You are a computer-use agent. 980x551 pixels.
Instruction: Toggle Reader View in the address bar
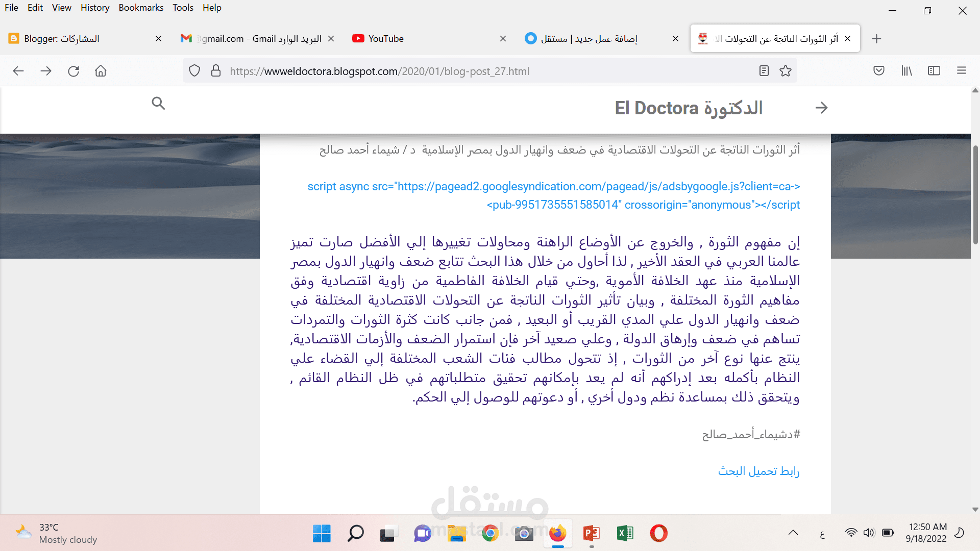click(x=764, y=71)
